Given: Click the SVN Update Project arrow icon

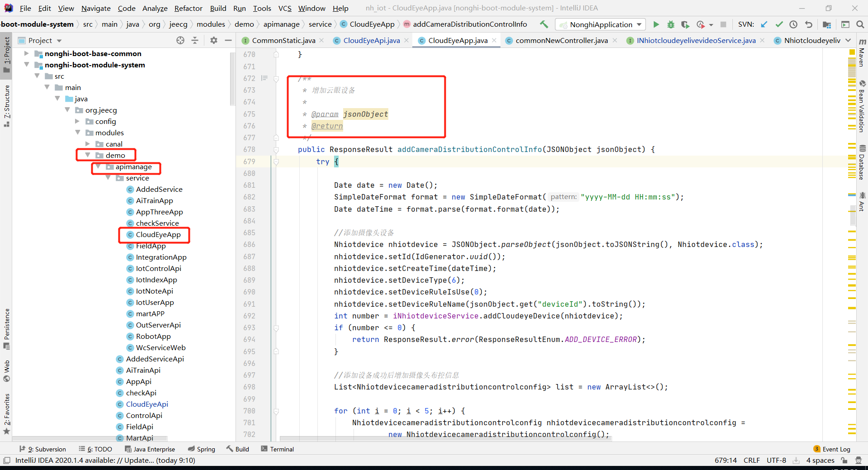Looking at the screenshot, I should click(x=764, y=24).
